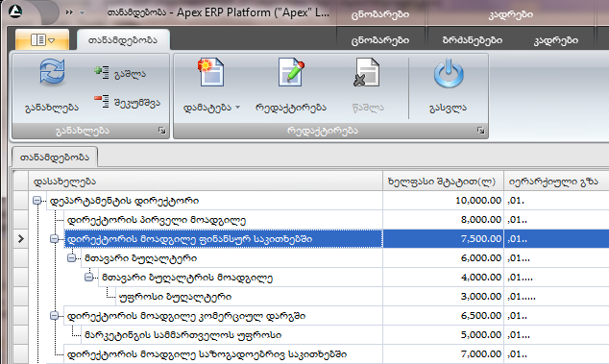Click the დამატება add new document icon
The width and height of the screenshot is (609, 364).
click(211, 72)
